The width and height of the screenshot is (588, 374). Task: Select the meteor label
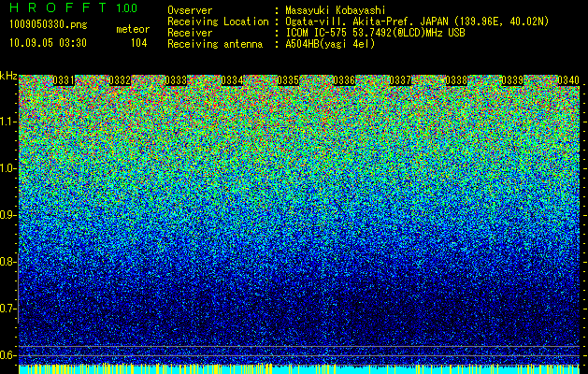click(133, 29)
